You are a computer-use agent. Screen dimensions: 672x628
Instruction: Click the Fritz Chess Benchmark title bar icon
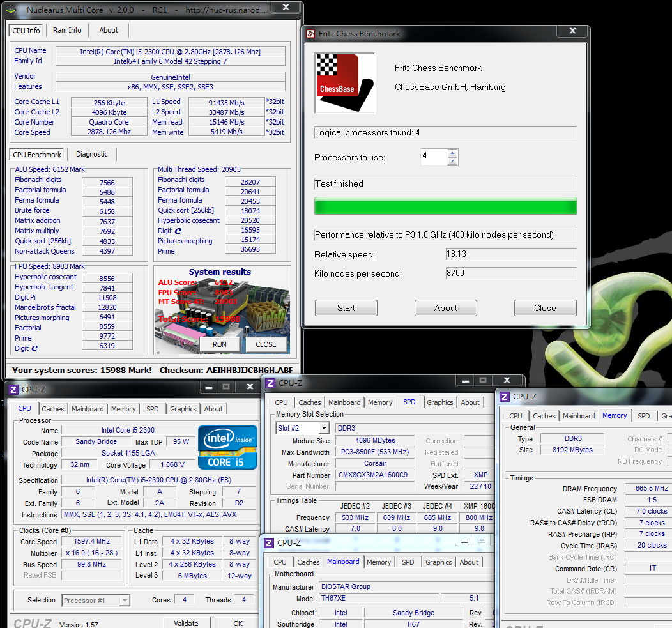[x=310, y=33]
